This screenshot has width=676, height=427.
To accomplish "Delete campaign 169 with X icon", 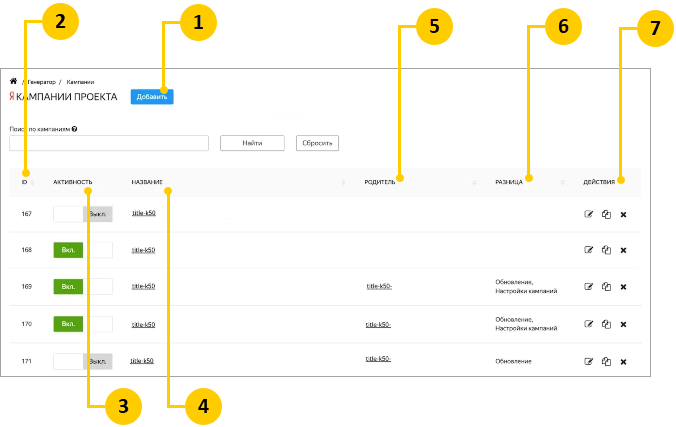I will (623, 287).
